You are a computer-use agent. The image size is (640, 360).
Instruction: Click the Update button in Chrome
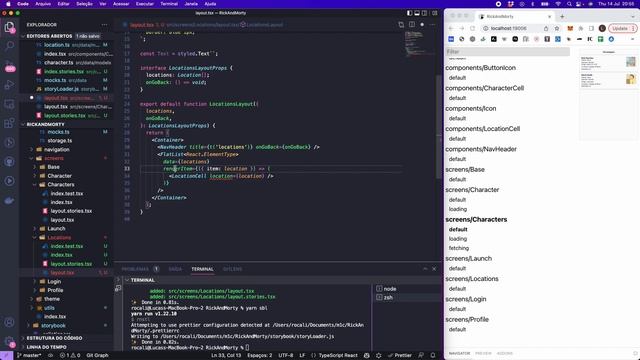[x=622, y=29]
